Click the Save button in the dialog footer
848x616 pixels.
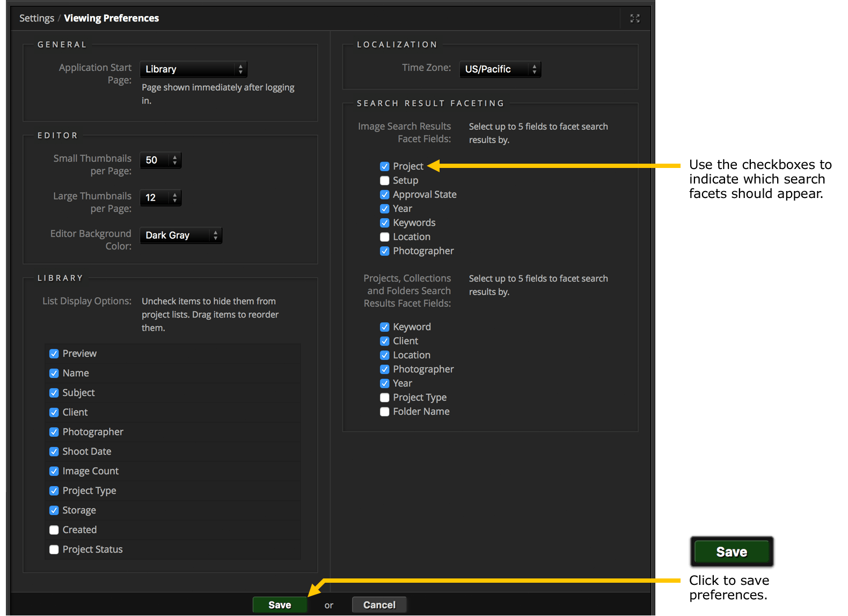coord(280,605)
